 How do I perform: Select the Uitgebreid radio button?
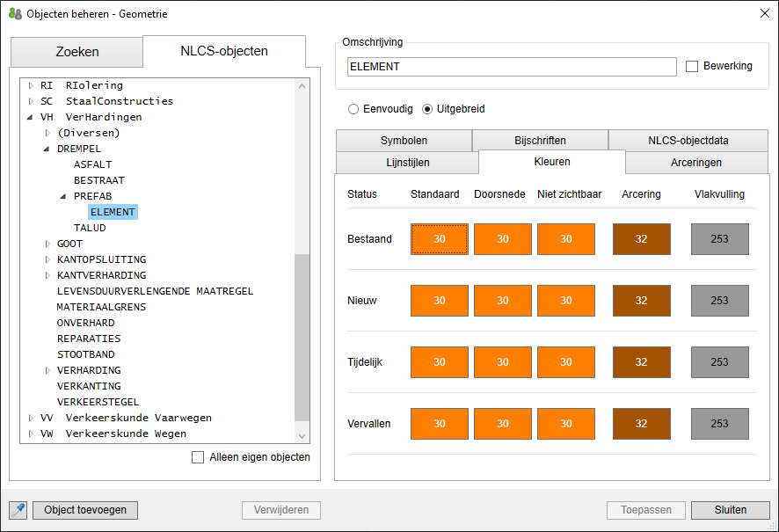click(x=428, y=110)
